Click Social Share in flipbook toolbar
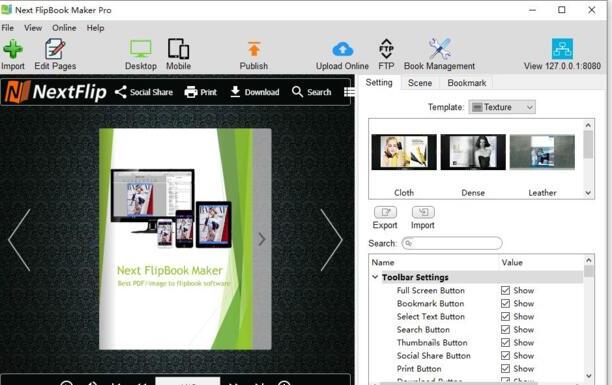This screenshot has width=612, height=385. [144, 92]
